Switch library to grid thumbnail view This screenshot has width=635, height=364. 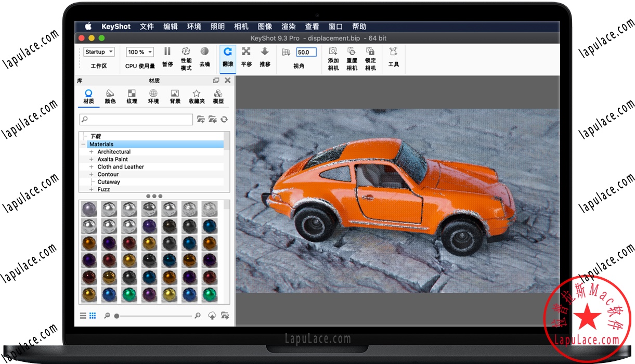click(x=93, y=315)
